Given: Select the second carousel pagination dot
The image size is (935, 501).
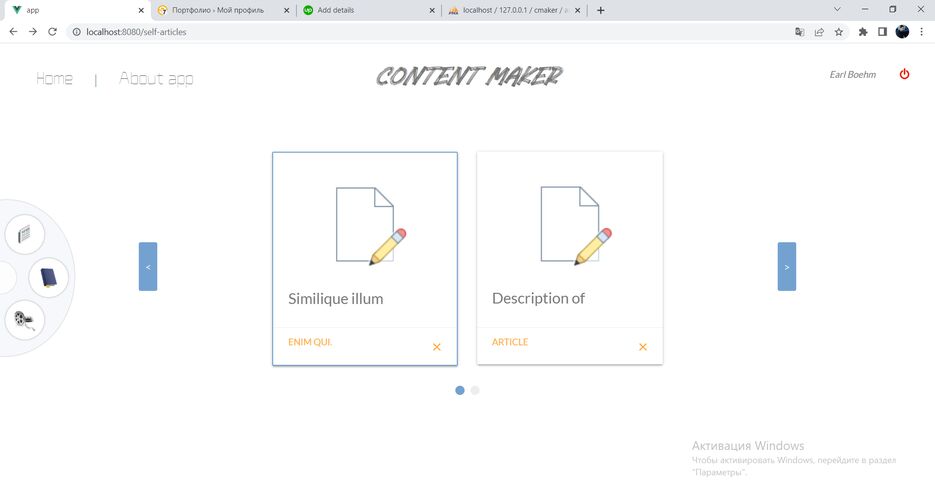Looking at the screenshot, I should pos(475,390).
